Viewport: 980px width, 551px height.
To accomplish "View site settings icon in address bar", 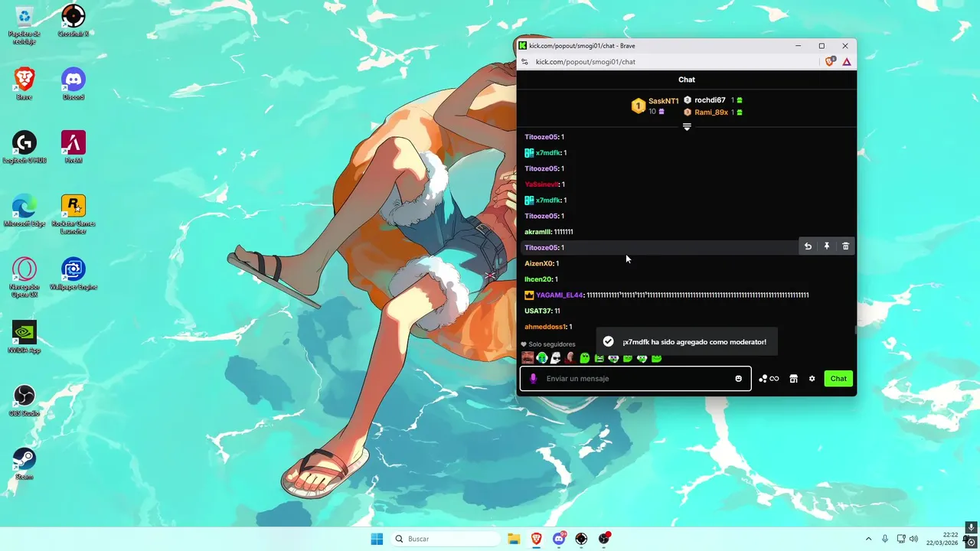I will tap(524, 62).
